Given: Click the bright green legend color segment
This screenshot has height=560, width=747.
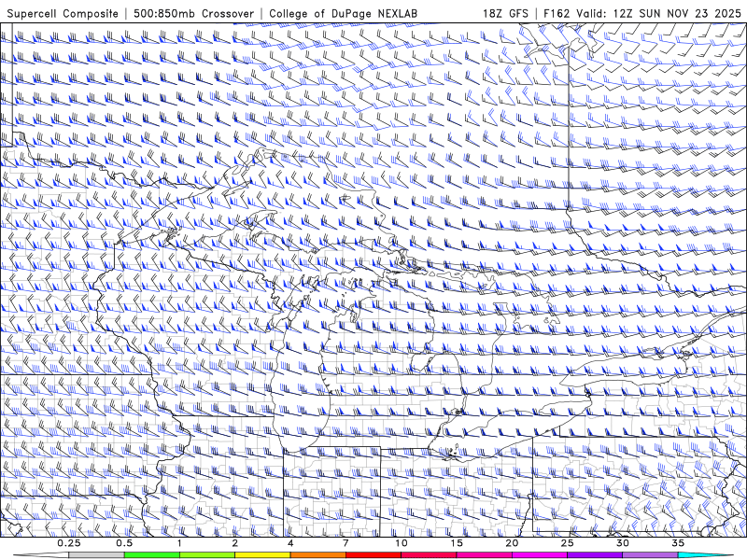Looking at the screenshot, I should 152,555.
